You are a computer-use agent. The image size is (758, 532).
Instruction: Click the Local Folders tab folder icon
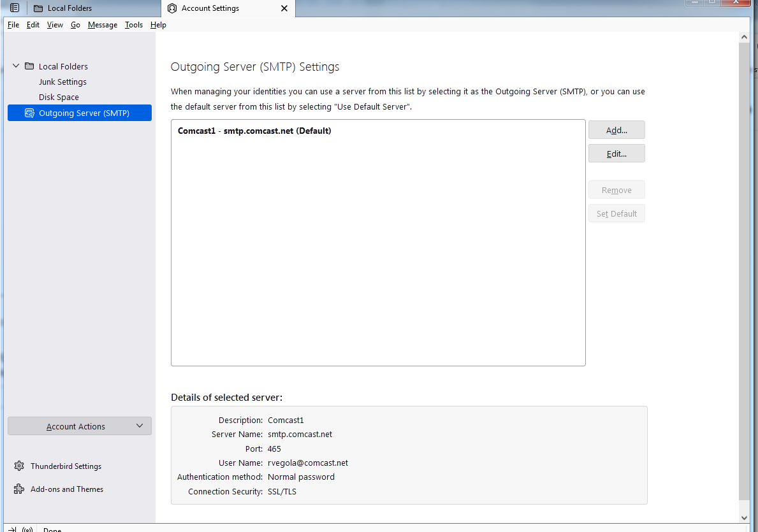point(38,8)
